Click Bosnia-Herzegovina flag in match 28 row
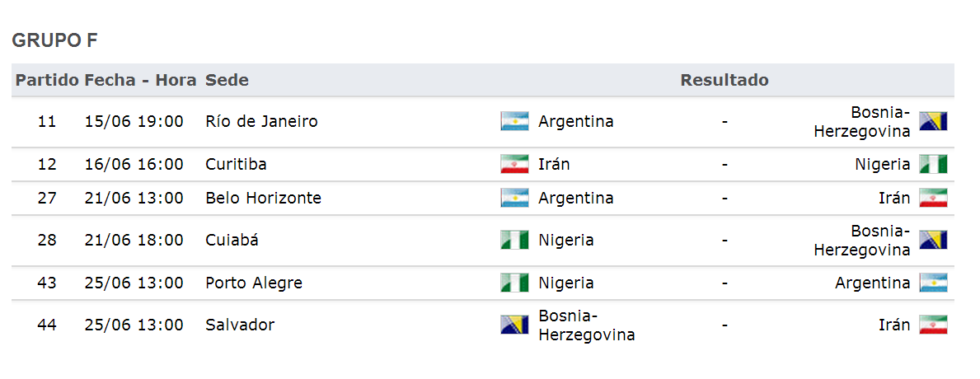This screenshot has width=980, height=379. point(933,240)
